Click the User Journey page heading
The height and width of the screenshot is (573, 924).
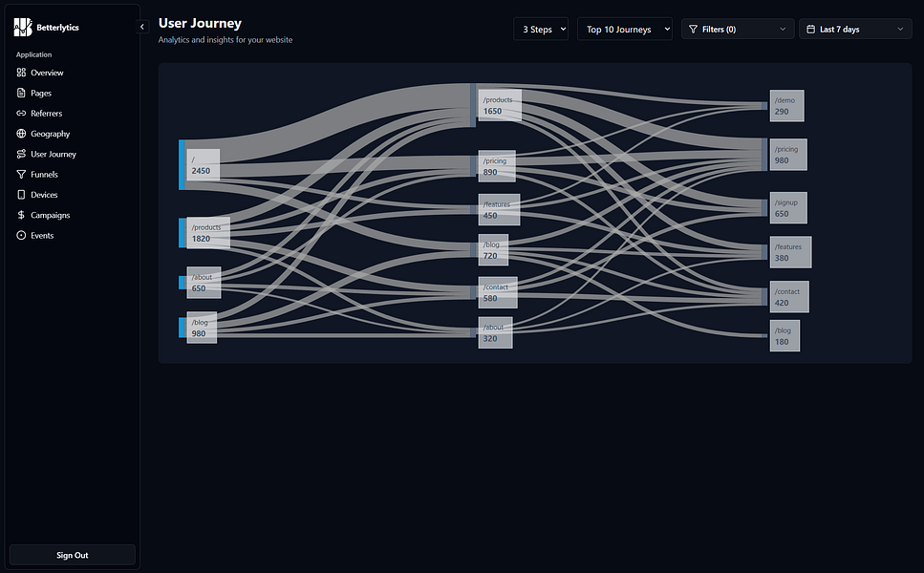pyautogui.click(x=200, y=23)
